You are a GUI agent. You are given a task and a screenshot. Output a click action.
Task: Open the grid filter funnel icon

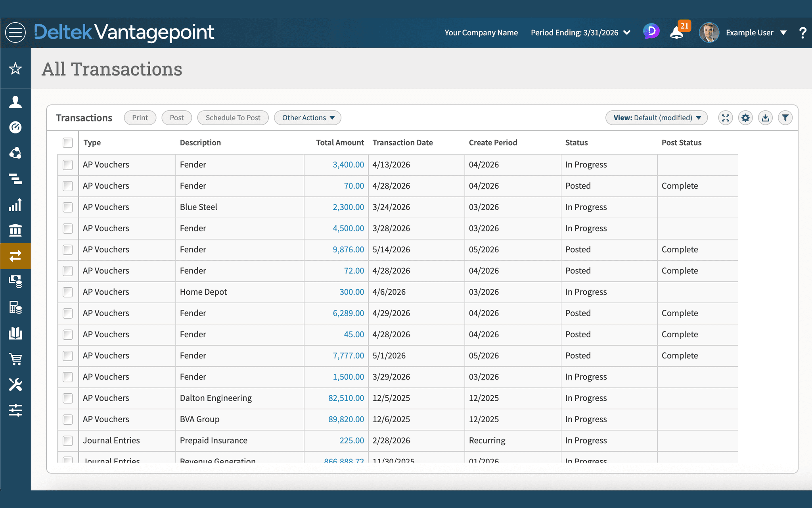coord(785,118)
